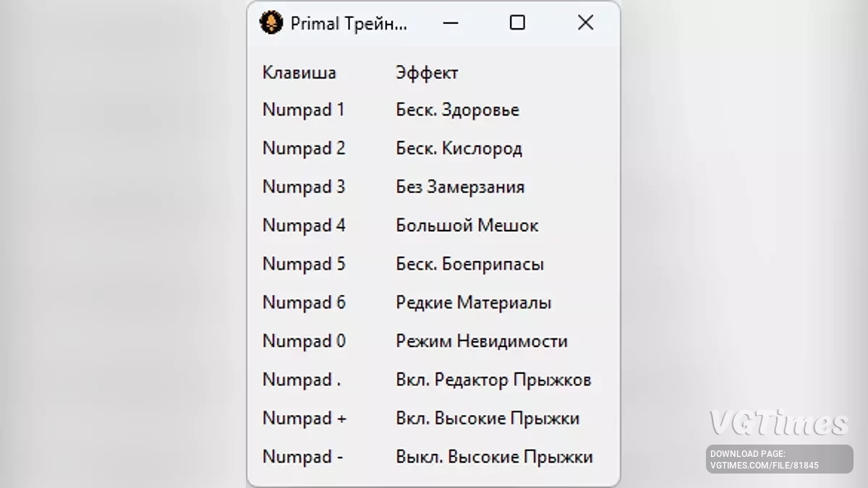Select Выкл. Высокие Прыжки entry
868x488 pixels.
click(494, 457)
